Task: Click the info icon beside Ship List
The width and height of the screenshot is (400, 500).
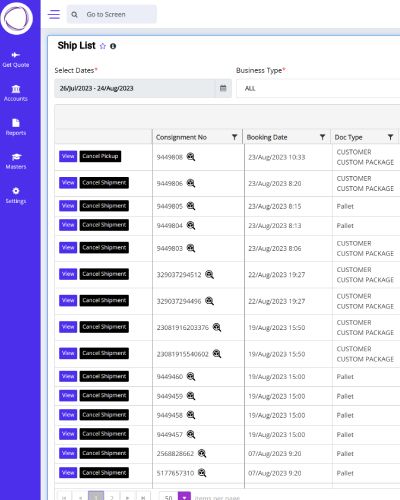Action: [113, 46]
